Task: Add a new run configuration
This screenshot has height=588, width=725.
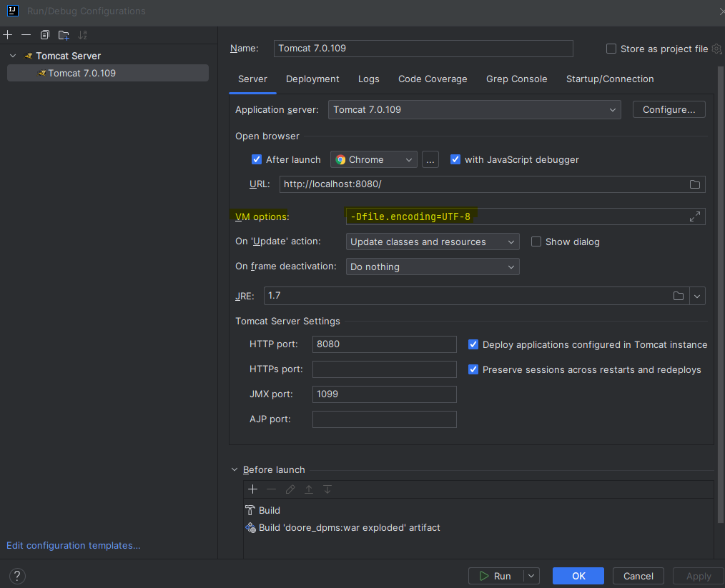Action: coord(8,34)
